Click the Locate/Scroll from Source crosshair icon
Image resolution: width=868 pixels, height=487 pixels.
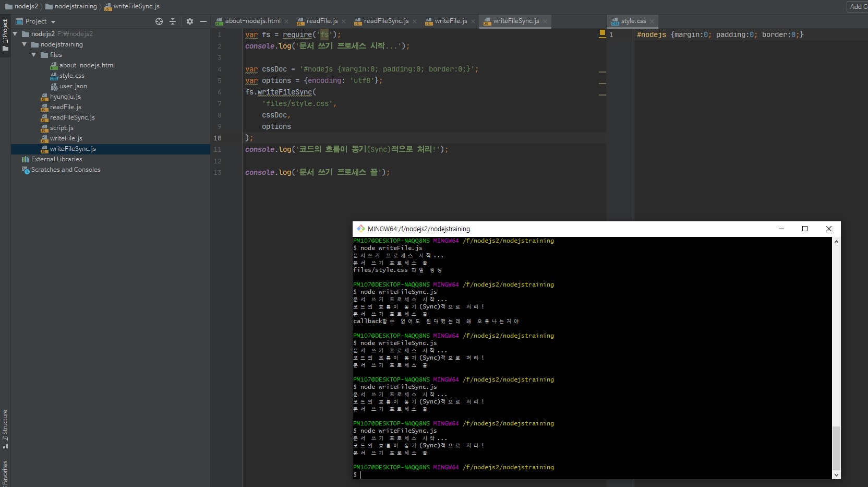point(159,21)
